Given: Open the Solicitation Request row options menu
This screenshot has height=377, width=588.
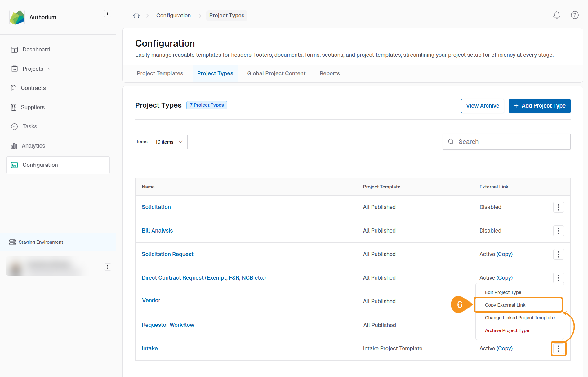Looking at the screenshot, I should tap(558, 254).
